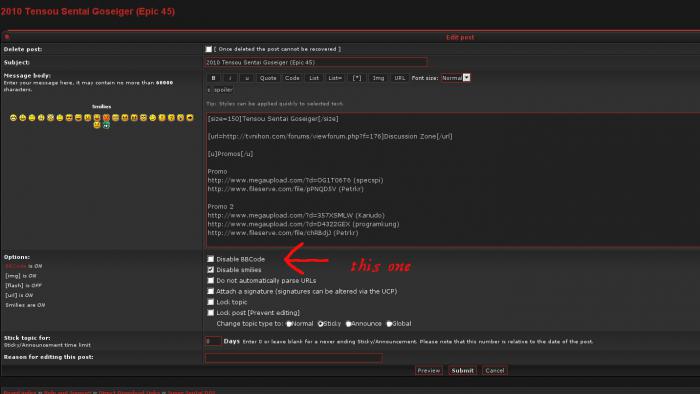Insert a Code BBCode tag
700x394 pixels.
pos(292,78)
